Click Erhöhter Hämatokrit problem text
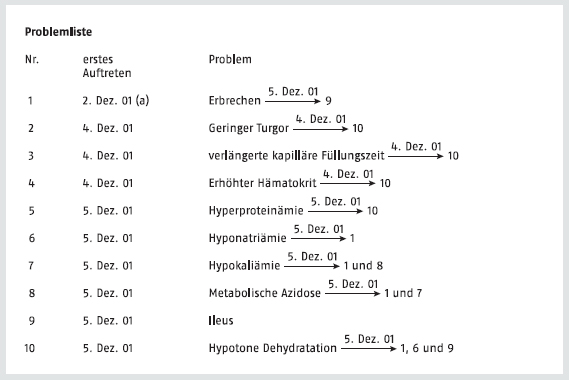The height and width of the screenshot is (380, 569). pos(262,183)
